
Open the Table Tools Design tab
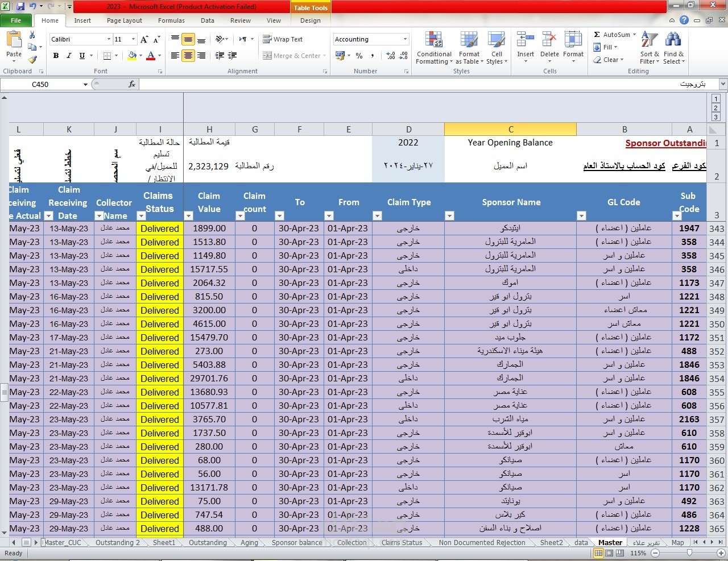[x=311, y=20]
